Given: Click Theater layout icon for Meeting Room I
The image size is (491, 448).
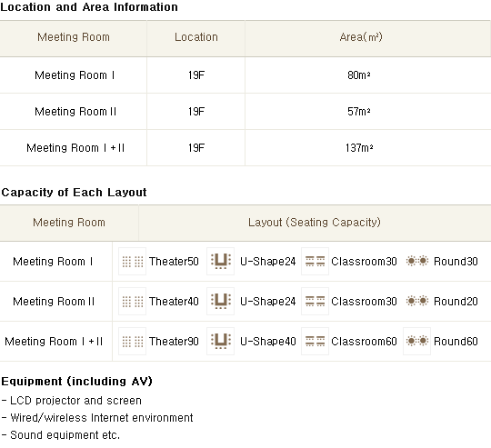Looking at the screenshot, I should (x=132, y=262).
